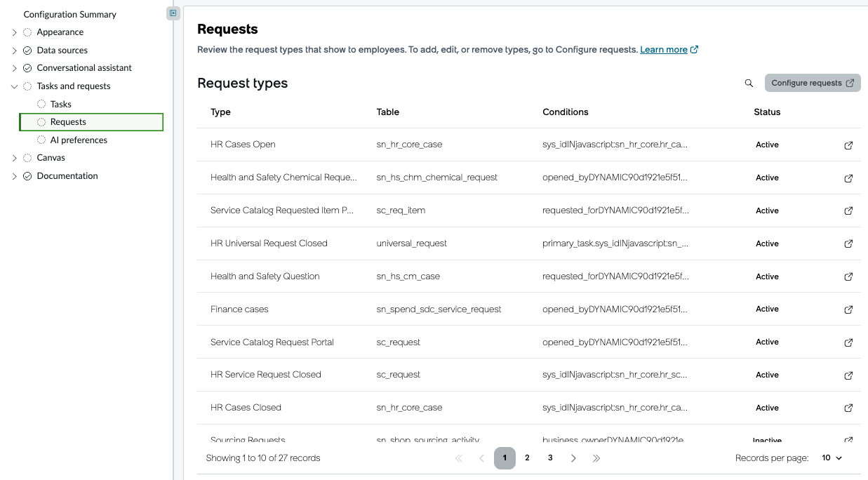The image size is (868, 480).
Task: Click Service Catalog Request Portal type cell
Action: click(272, 342)
